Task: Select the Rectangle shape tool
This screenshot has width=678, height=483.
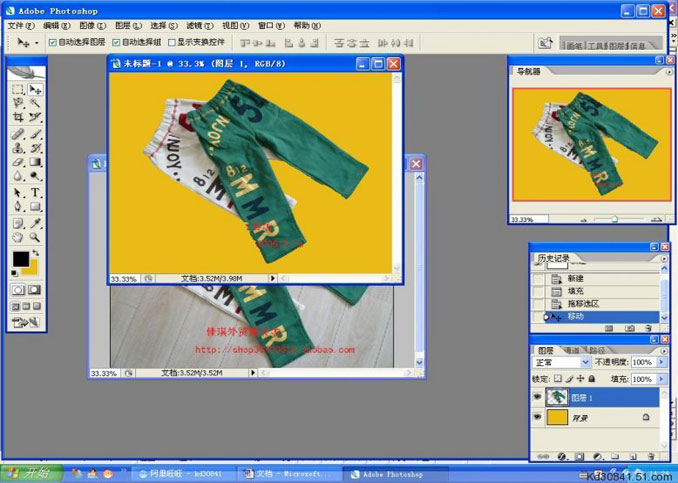Action: point(35,206)
